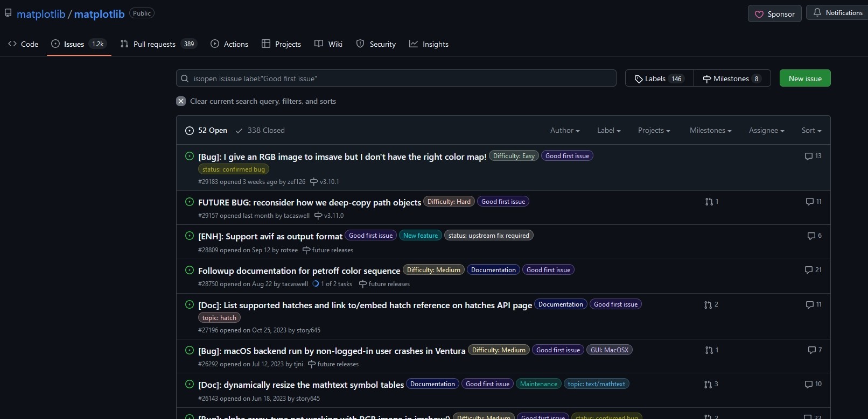Open the Projects filter dropdown
Image resolution: width=868 pixels, height=419 pixels.
coord(654,130)
